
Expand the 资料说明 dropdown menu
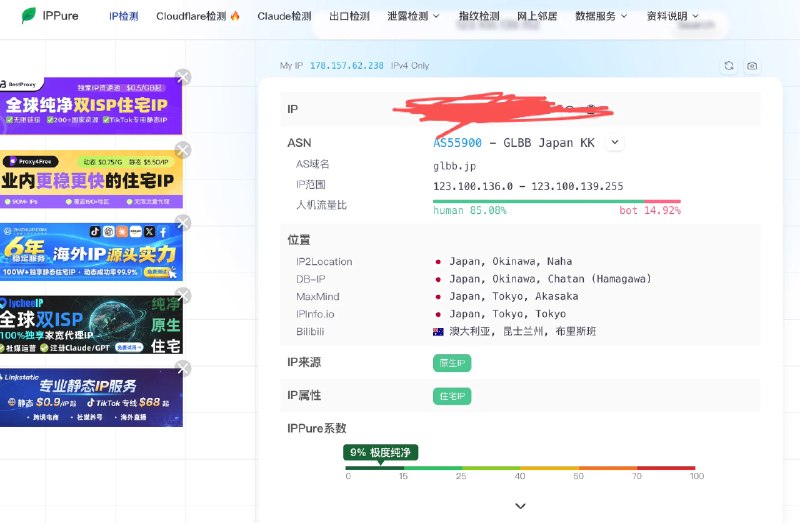(672, 16)
